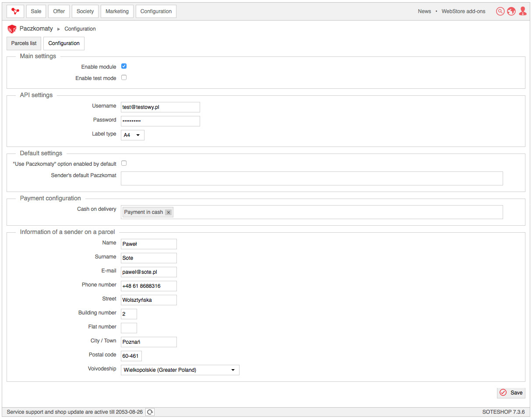
Task: Click the refresh icon in status bar
Action: point(150,412)
